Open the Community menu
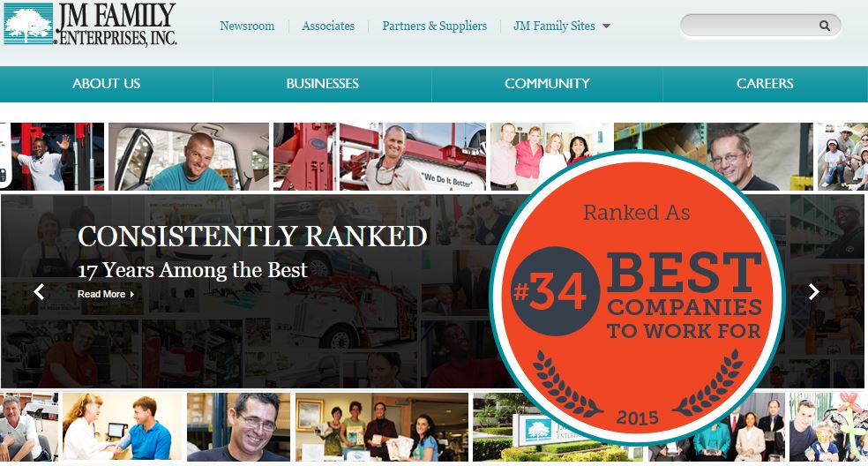The width and height of the screenshot is (868, 466). point(547,84)
